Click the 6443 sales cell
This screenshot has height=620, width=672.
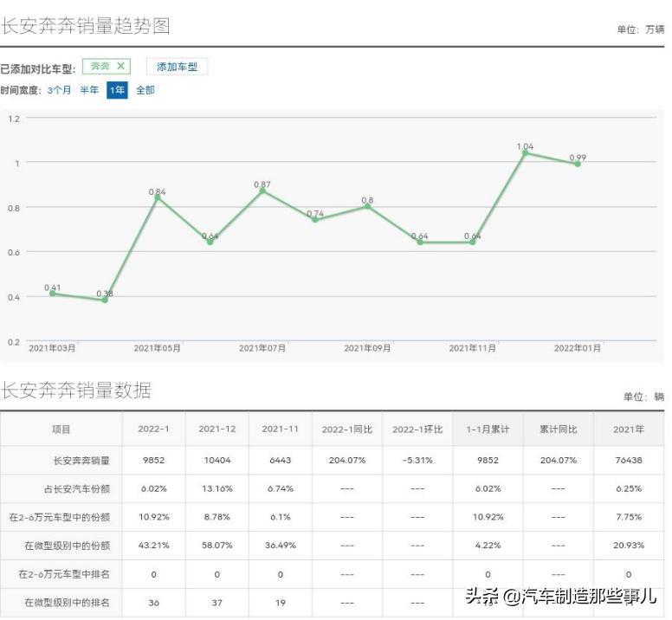(x=281, y=460)
